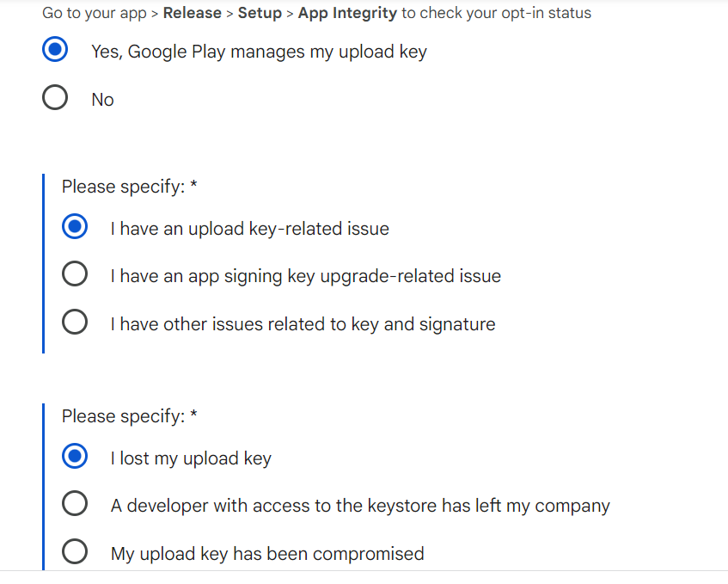Click 'My upload key has been compromised' label
This screenshot has height=584, width=728.
267,554
